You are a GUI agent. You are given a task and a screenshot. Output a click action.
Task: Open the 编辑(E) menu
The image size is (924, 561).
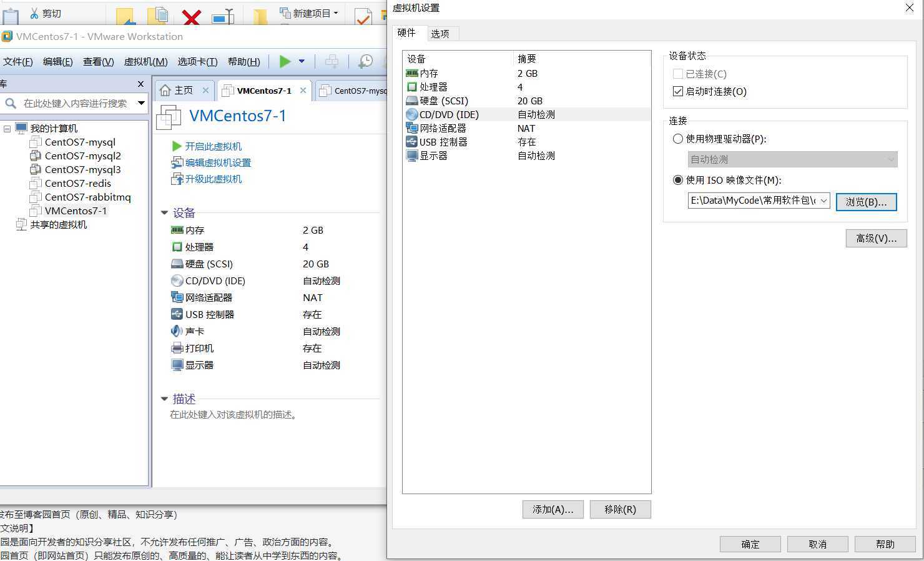click(58, 61)
